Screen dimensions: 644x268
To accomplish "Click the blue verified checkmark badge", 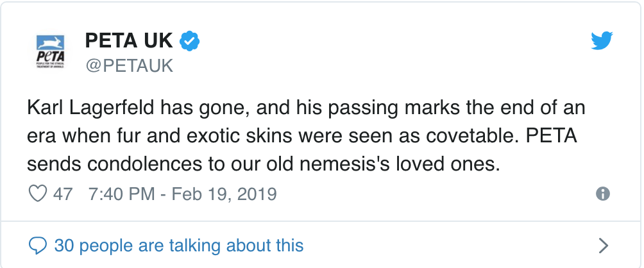I will tap(189, 41).
